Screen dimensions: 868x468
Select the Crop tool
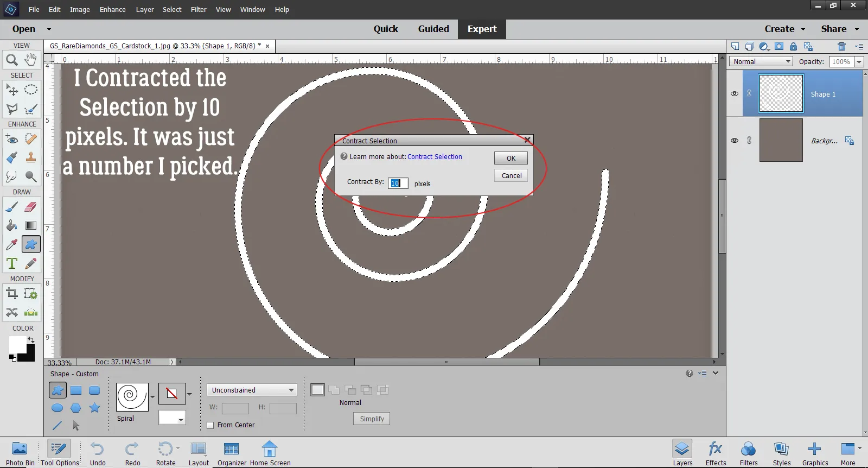pos(11,294)
